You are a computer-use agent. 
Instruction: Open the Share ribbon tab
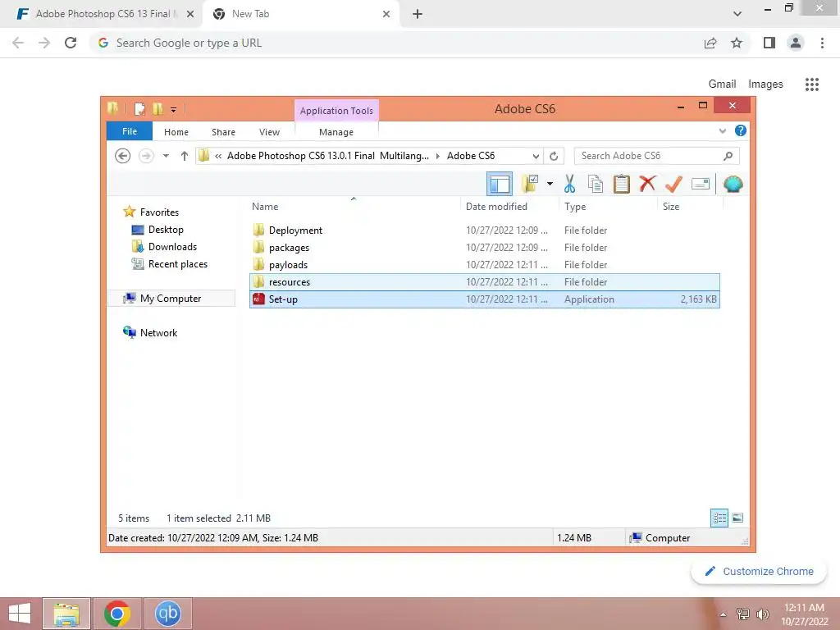(223, 132)
